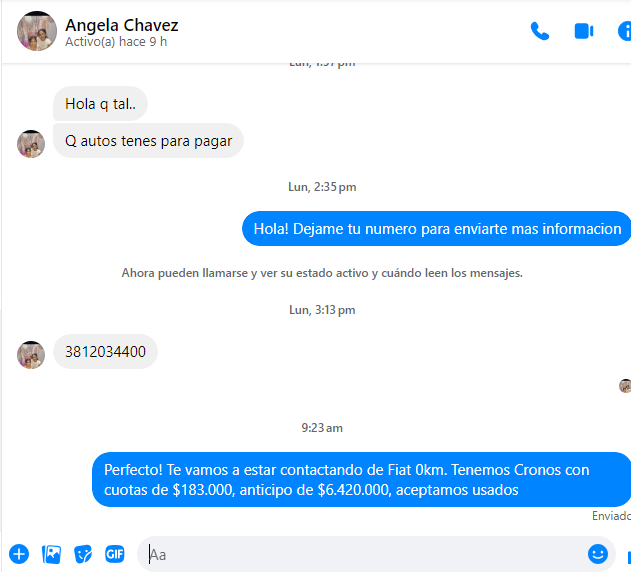Select the phone number message 3812034400
631x572 pixels.
[x=105, y=351]
